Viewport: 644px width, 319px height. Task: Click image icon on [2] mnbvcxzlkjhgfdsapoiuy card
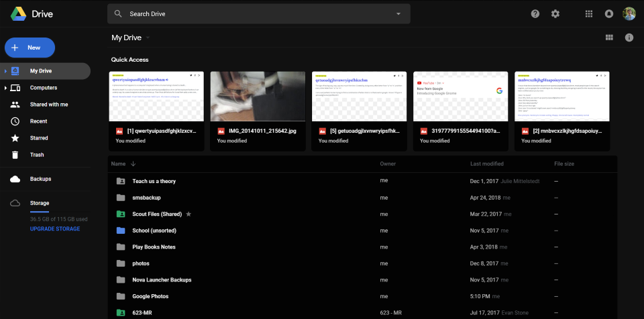[x=525, y=131]
